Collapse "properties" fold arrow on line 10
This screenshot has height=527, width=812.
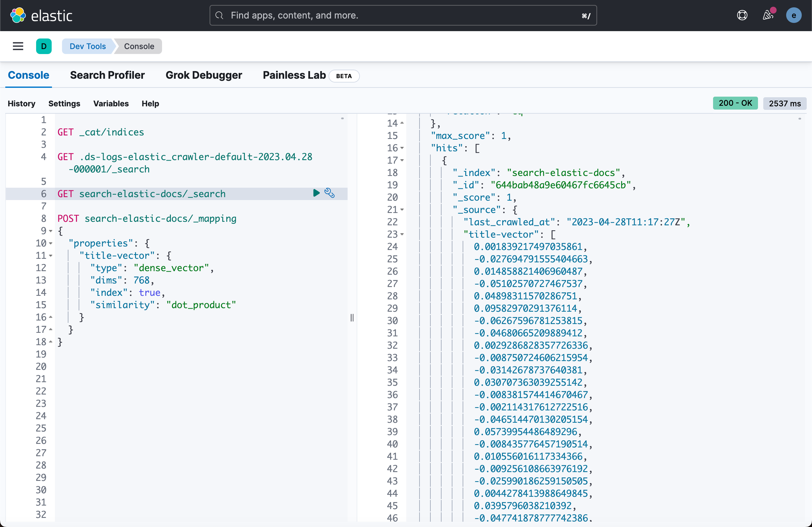[51, 243]
